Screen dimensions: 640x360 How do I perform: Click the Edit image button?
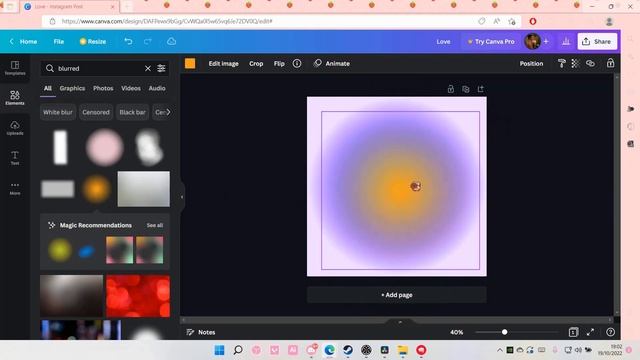(224, 63)
